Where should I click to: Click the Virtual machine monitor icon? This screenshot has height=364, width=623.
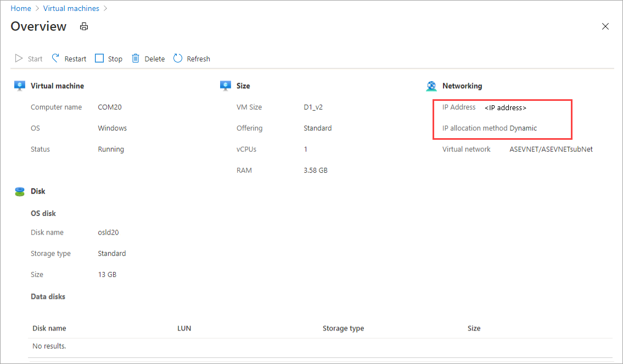20,86
